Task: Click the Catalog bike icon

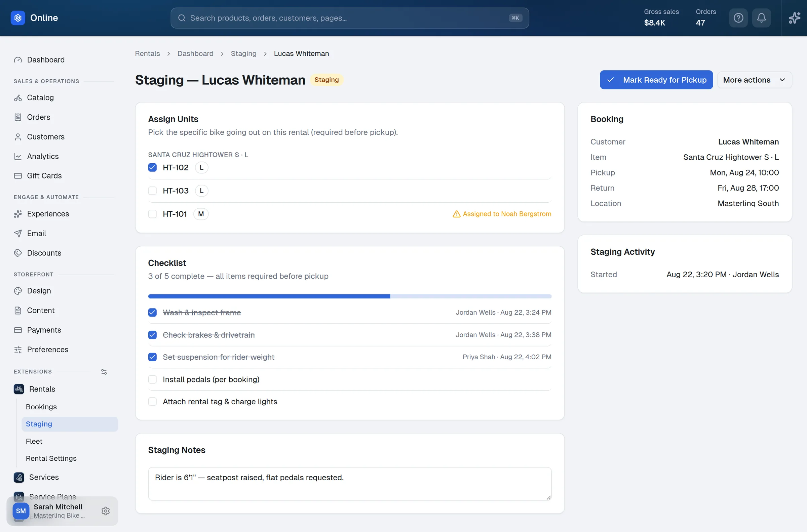Action: point(17,98)
